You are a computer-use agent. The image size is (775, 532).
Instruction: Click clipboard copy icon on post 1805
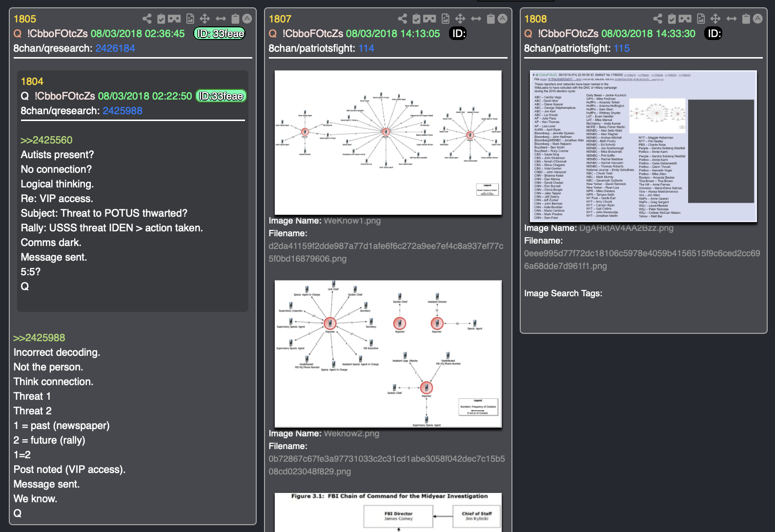[x=235, y=19]
